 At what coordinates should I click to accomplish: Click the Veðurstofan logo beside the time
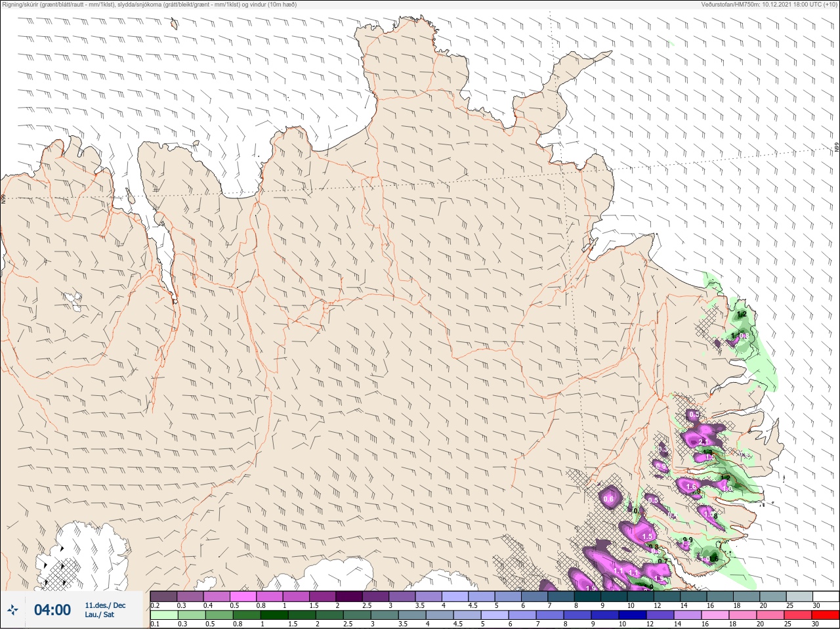12,610
